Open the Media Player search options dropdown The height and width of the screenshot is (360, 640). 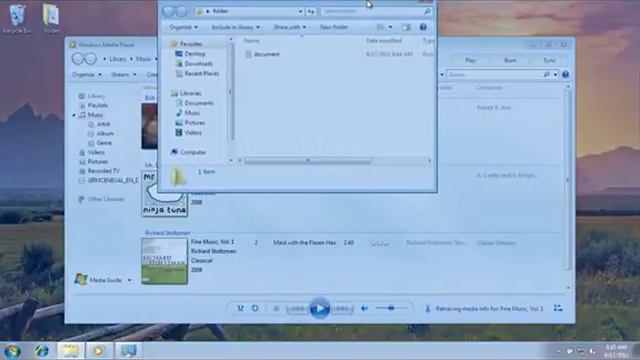pyautogui.click(x=556, y=75)
